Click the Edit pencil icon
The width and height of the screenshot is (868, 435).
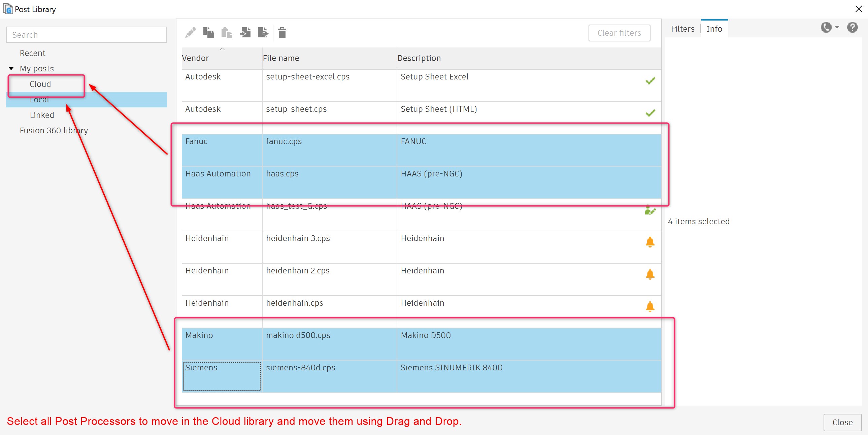(191, 33)
